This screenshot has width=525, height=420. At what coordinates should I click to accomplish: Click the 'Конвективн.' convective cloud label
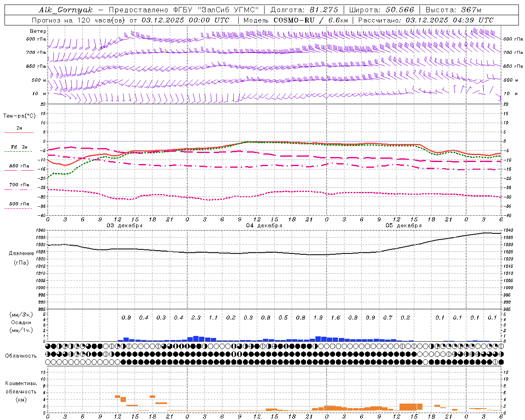click(21, 383)
